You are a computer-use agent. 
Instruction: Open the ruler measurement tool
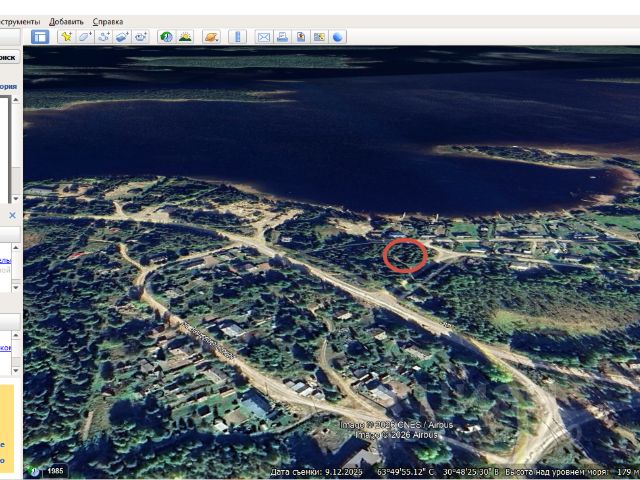click(x=238, y=37)
